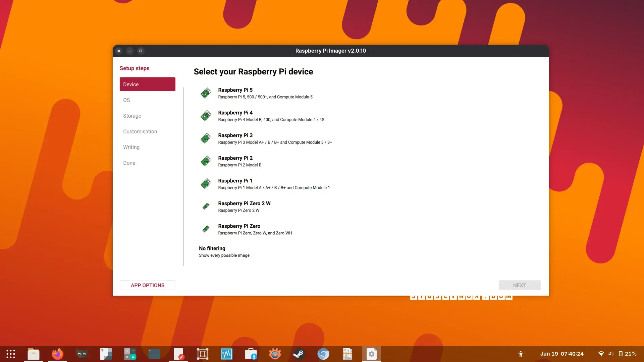644x362 pixels.
Task: Click the 'Raspberry Pi 2' title text
Action: 235,158
